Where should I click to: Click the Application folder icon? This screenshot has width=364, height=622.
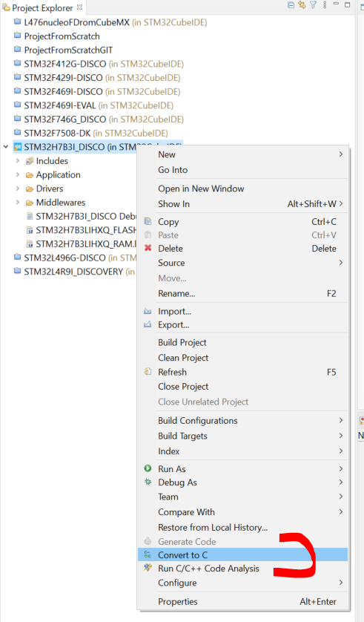[x=30, y=175]
